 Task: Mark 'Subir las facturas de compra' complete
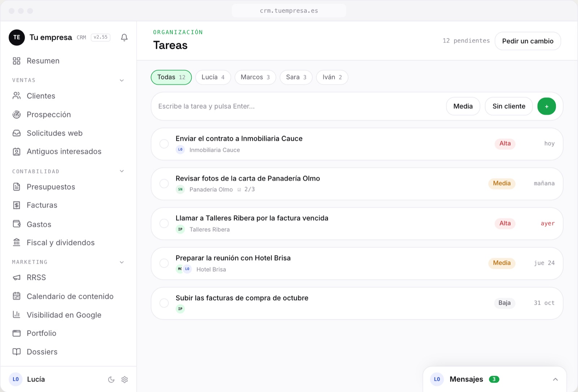pyautogui.click(x=164, y=303)
